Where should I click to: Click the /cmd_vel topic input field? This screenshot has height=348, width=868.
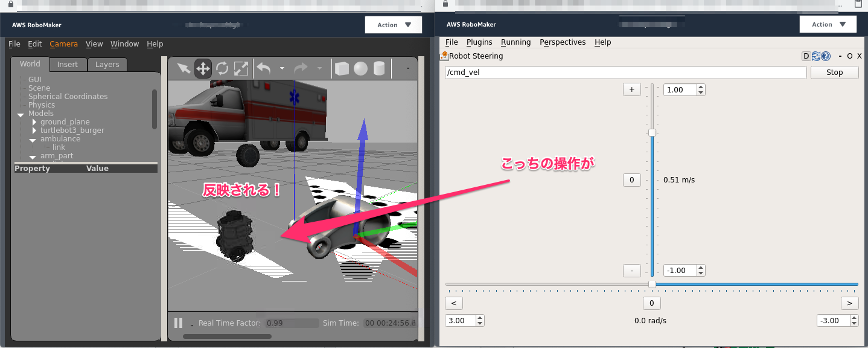tap(625, 72)
